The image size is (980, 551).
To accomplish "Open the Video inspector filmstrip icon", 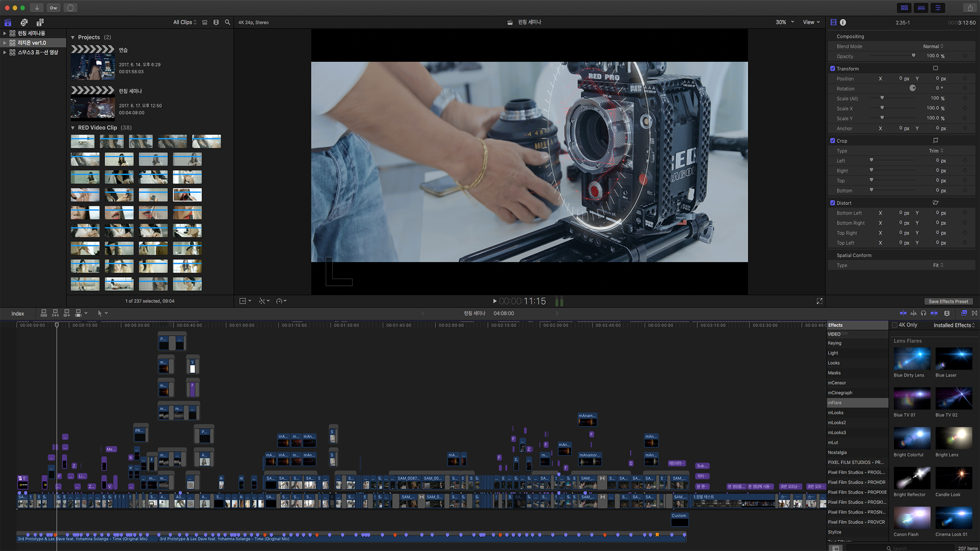I will point(834,22).
